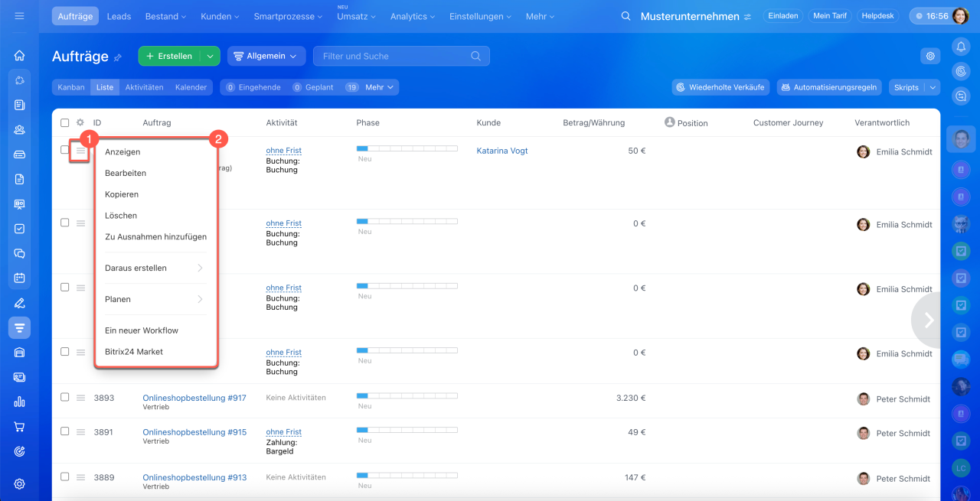
Task: Pin the Aufträge page with pin icon
Action: pos(118,57)
